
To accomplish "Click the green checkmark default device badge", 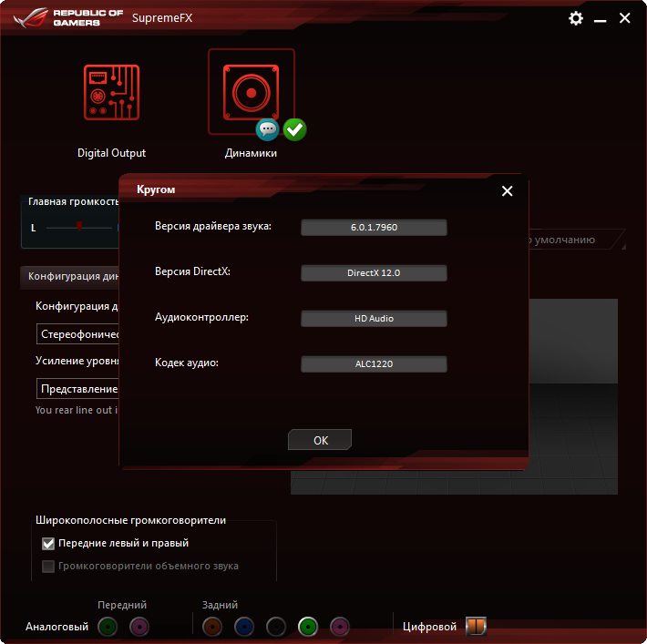I will (x=294, y=129).
